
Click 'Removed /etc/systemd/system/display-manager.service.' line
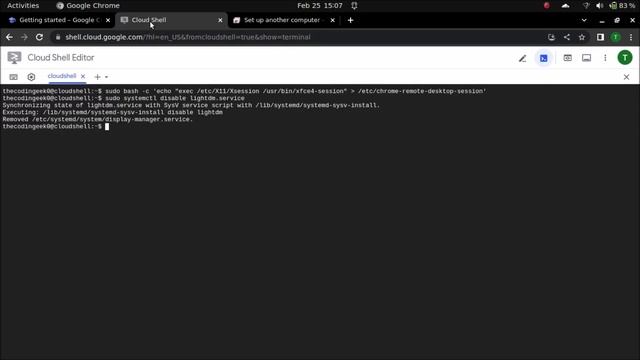98,120
